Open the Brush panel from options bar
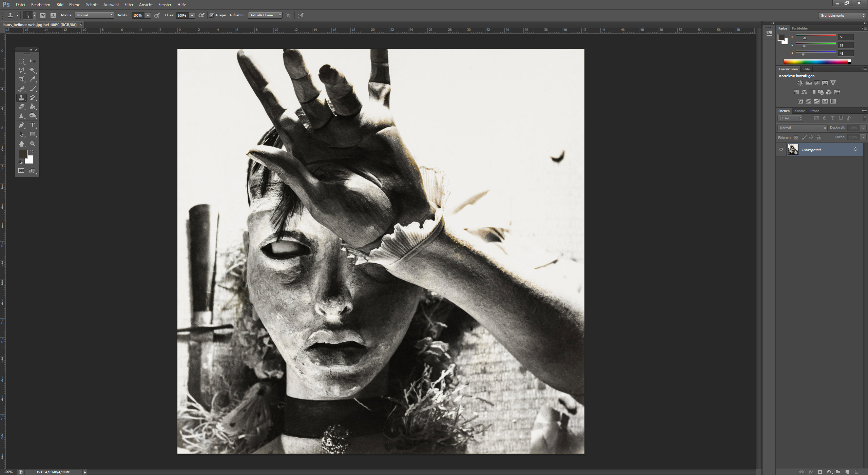Viewport: 868px width, 475px height. tap(43, 15)
